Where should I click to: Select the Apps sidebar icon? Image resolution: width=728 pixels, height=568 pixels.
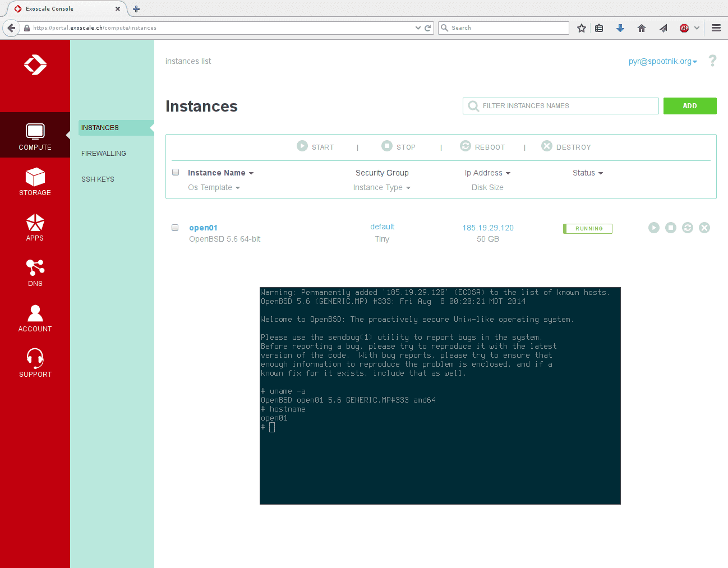(35, 227)
